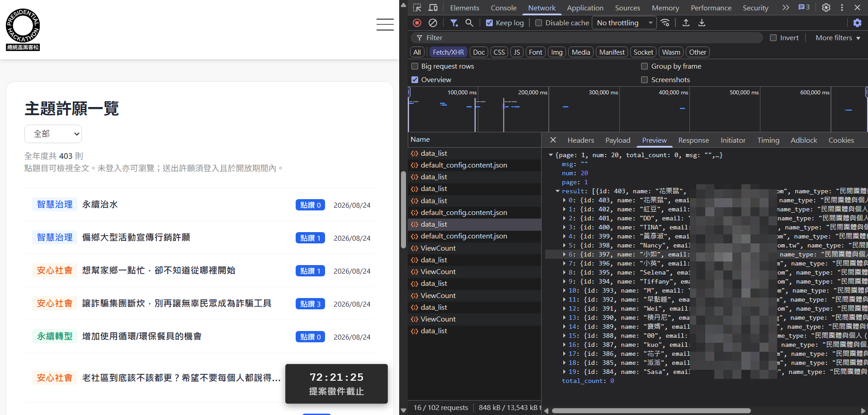Image resolution: width=868 pixels, height=415 pixels.
Task: Collapse the root JSON object
Action: pos(551,155)
